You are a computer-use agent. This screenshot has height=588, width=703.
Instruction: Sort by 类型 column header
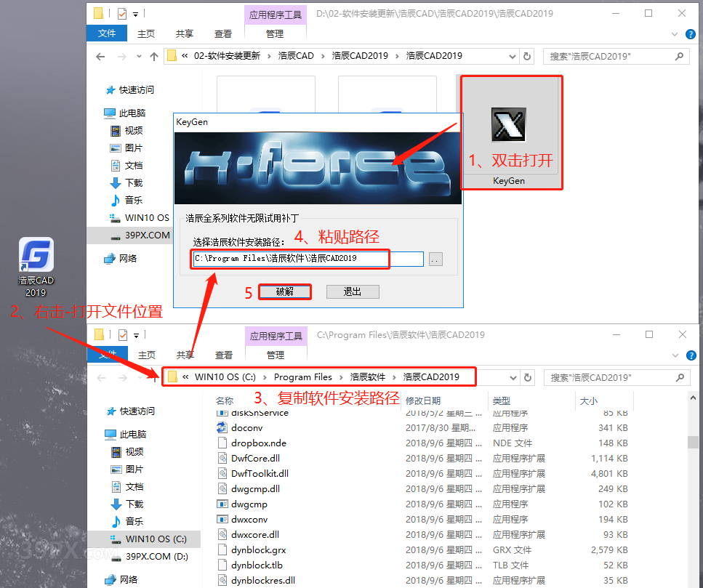click(501, 400)
